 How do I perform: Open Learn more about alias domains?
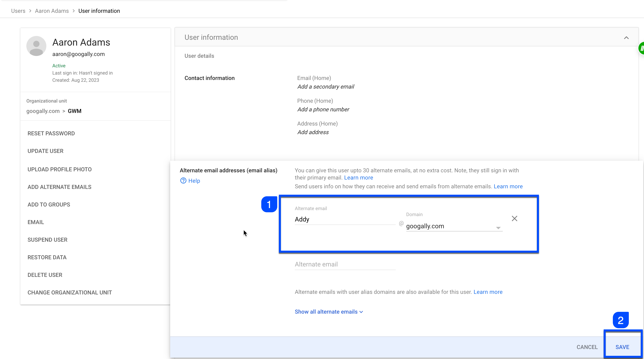tap(488, 292)
